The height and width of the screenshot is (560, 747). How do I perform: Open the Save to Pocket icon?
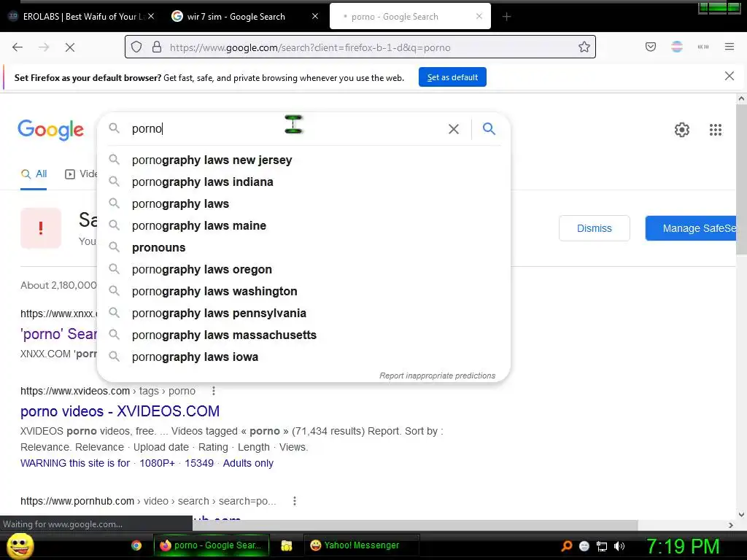(651, 47)
